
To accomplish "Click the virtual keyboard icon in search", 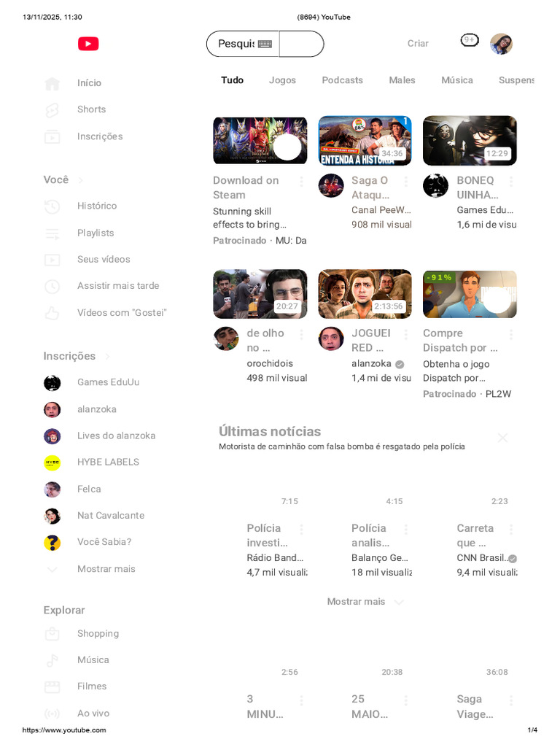I will tap(265, 44).
